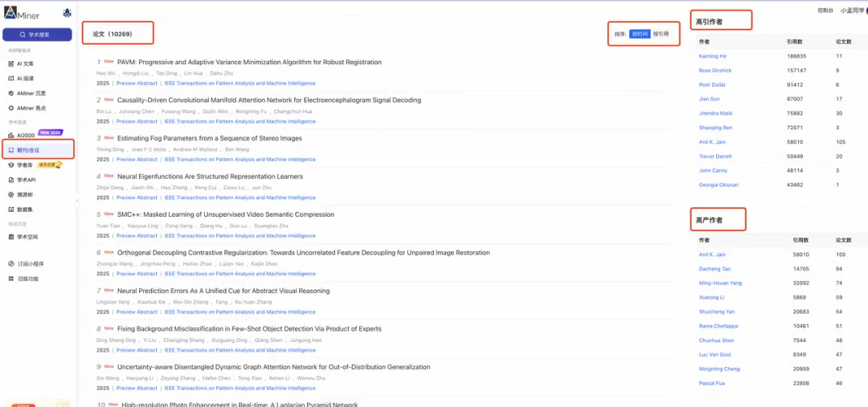
Task: Click the 学术搜索 search button
Action: (x=37, y=35)
